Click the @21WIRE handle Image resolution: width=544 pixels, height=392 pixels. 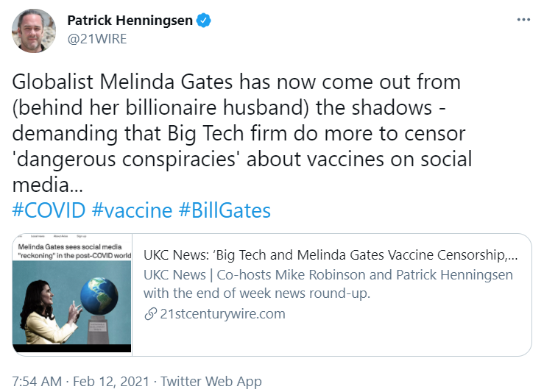coord(96,39)
